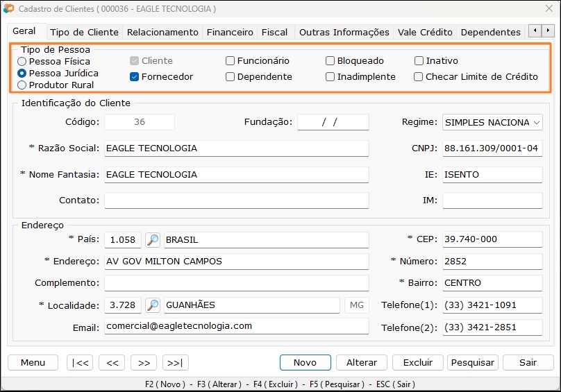561x392 pixels.
Task: Open the Regime dropdown list
Action: (x=536, y=122)
